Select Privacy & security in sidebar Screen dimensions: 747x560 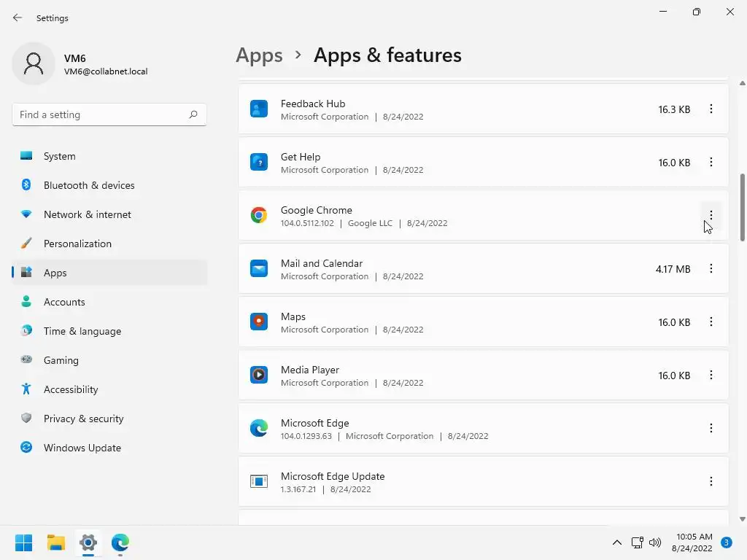coord(83,419)
